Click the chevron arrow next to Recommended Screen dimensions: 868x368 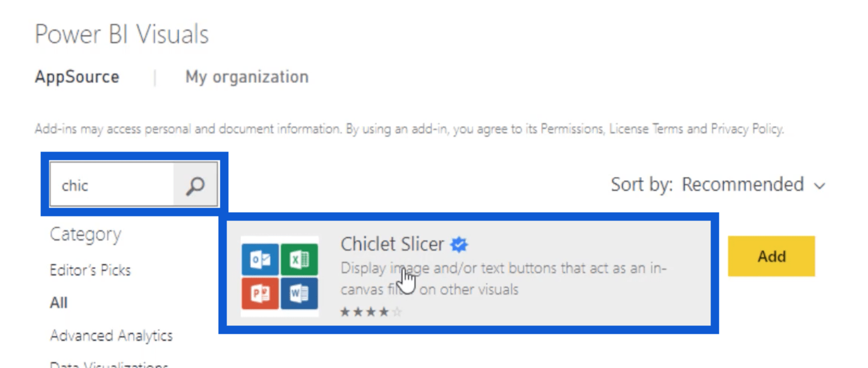point(820,186)
